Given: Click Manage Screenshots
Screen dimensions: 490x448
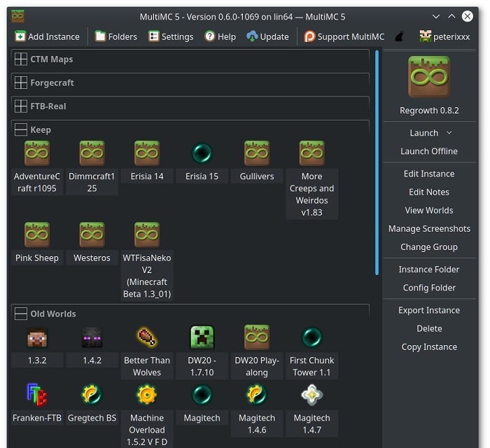Looking at the screenshot, I should coord(429,229).
